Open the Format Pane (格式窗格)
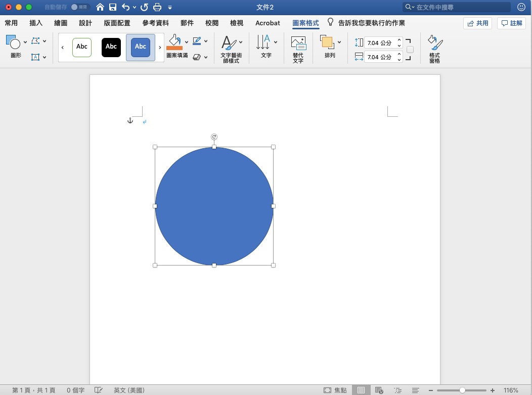 (x=434, y=49)
